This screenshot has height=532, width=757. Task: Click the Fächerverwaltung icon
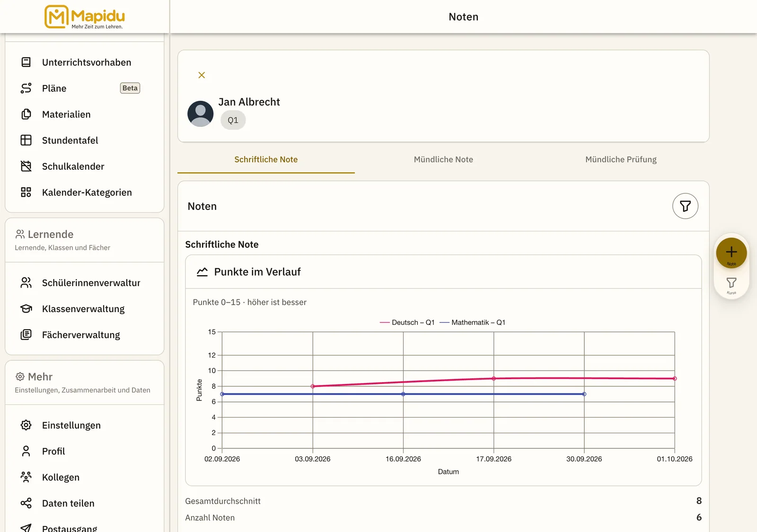[26, 335]
